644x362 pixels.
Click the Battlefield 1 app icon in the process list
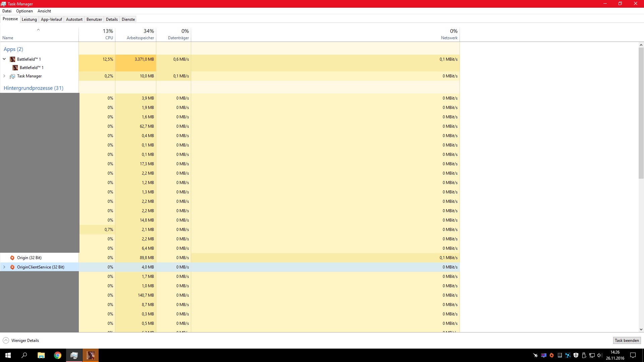pyautogui.click(x=12, y=59)
